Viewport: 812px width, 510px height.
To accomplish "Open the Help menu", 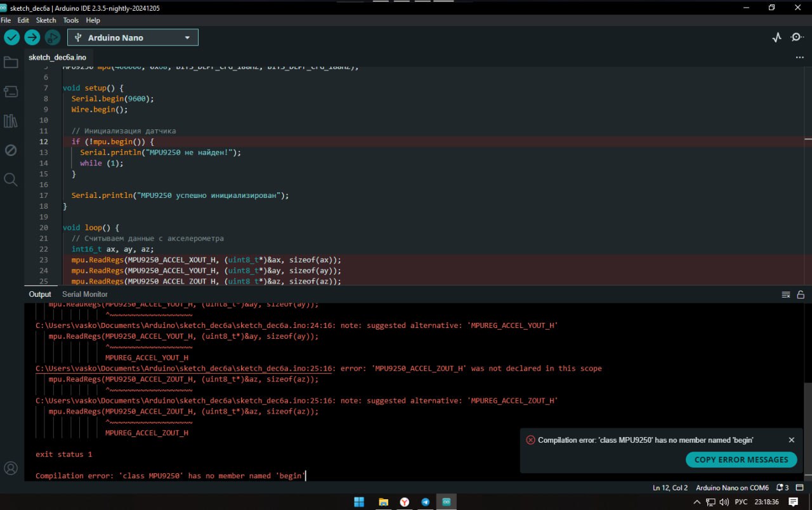I will click(x=93, y=20).
